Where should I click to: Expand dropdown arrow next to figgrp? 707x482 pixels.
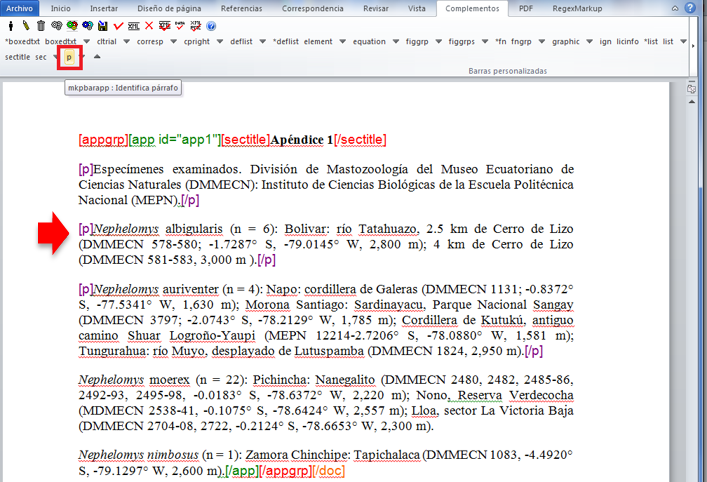(x=437, y=42)
